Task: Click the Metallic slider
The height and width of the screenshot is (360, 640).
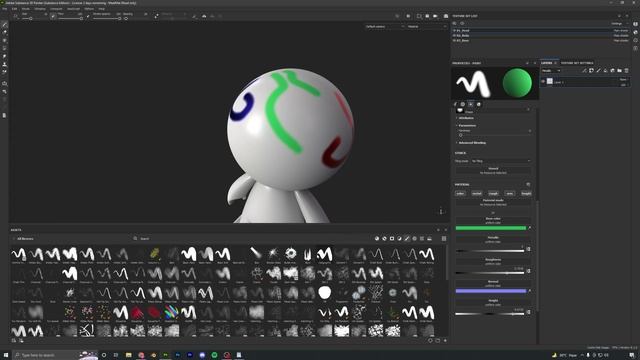Action: (x=490, y=251)
